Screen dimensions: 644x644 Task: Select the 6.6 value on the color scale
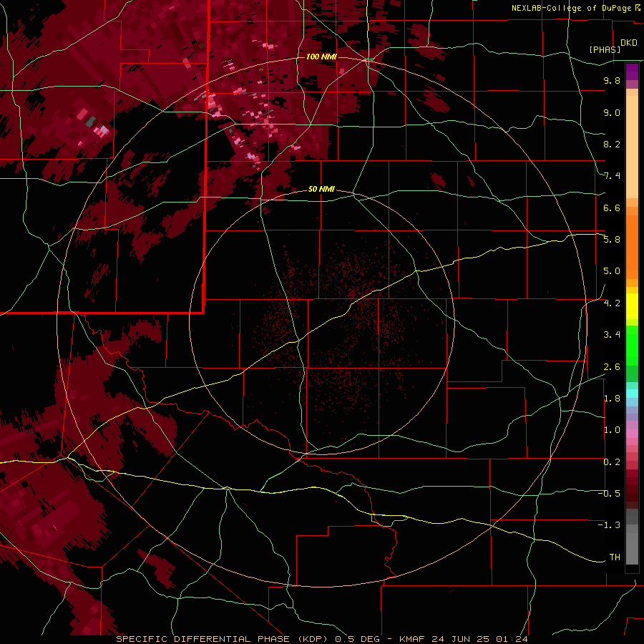pos(612,208)
